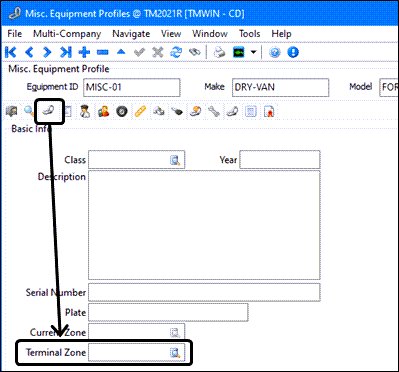
Task: Click the blue exclamation info icon
Action: (x=293, y=52)
